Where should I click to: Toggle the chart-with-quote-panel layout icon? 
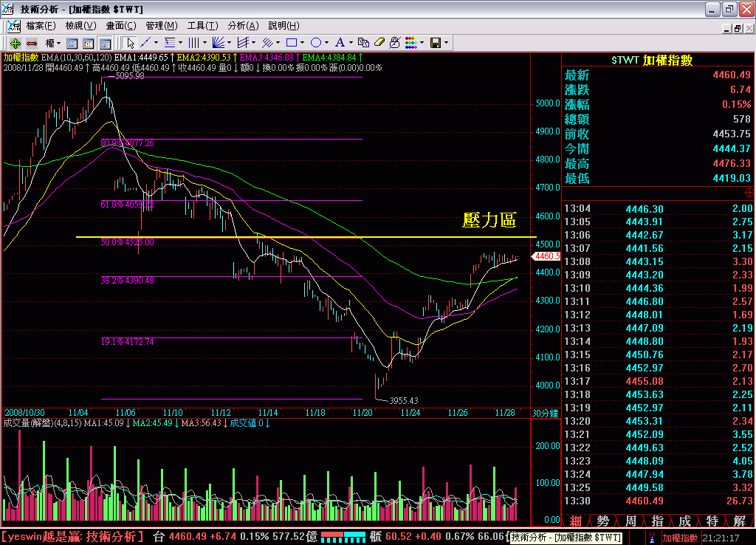point(105,44)
